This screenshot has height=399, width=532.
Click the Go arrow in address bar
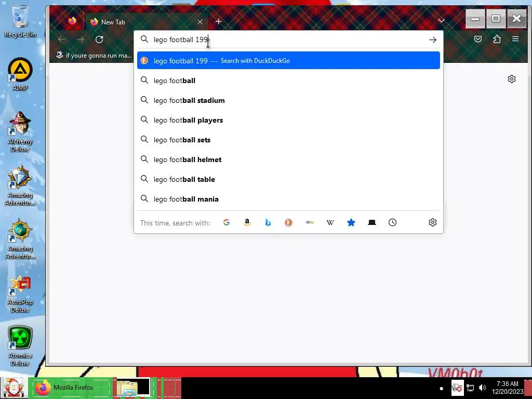433,40
